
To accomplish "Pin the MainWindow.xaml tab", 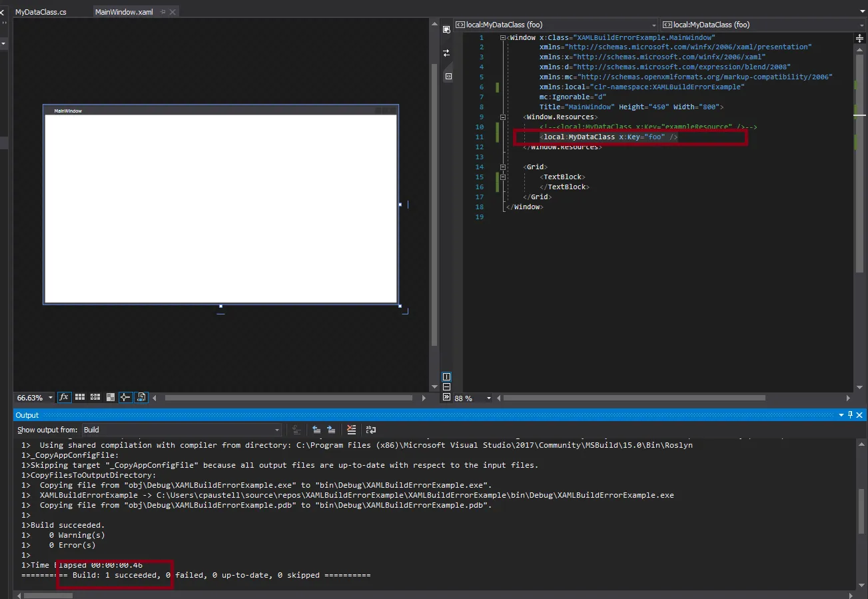I will coord(163,12).
